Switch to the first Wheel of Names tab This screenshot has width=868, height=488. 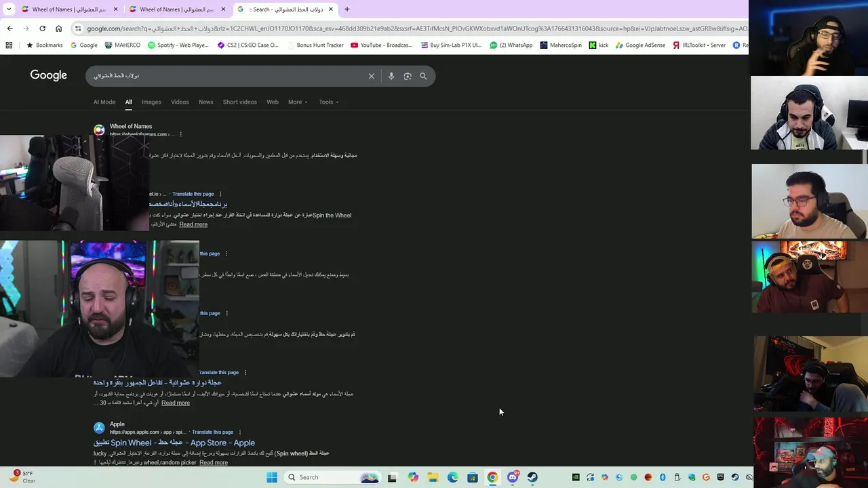[x=69, y=9]
